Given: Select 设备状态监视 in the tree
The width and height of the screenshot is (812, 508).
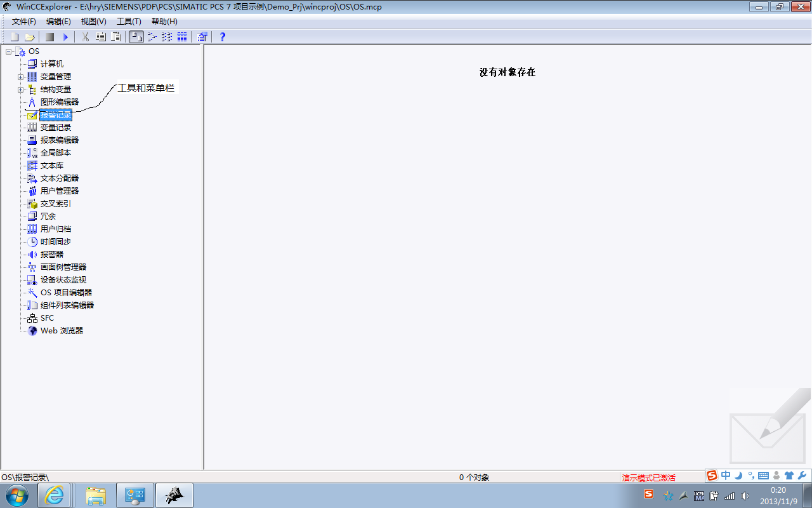Looking at the screenshot, I should 63,280.
